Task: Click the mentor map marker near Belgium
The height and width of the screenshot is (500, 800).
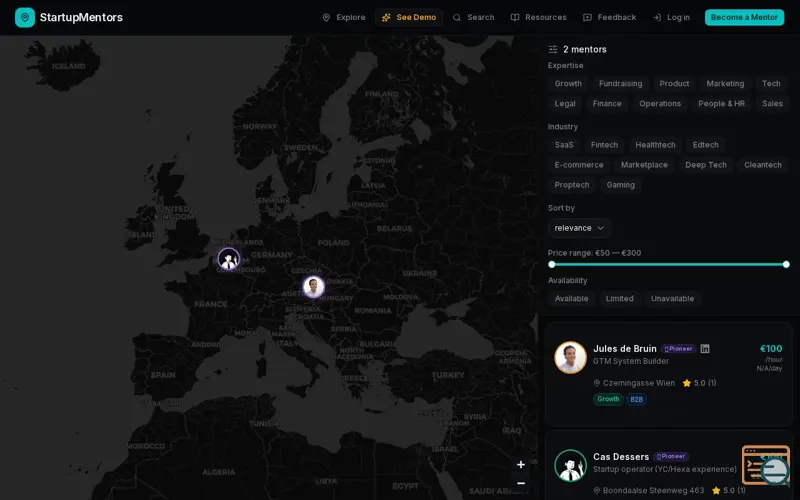Action: 229,259
